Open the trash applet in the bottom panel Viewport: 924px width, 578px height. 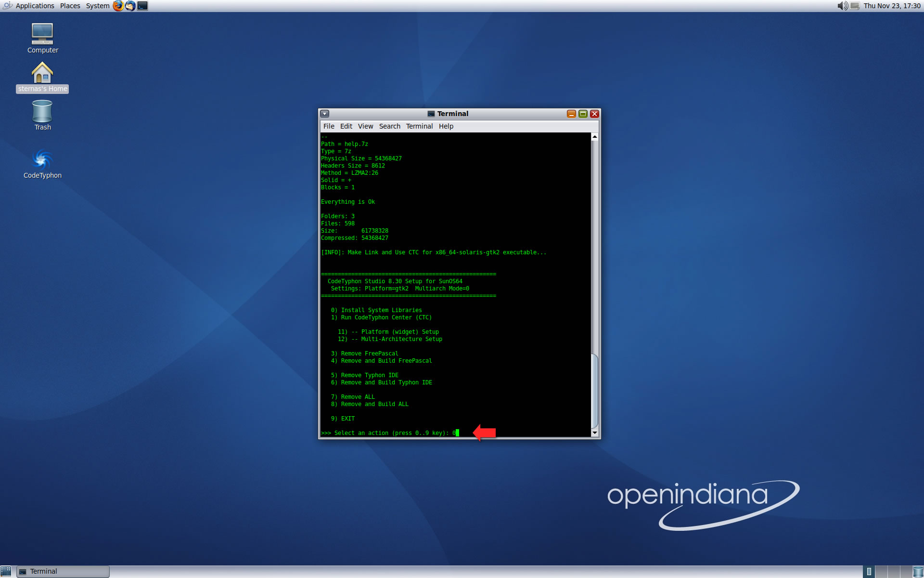[x=918, y=572]
